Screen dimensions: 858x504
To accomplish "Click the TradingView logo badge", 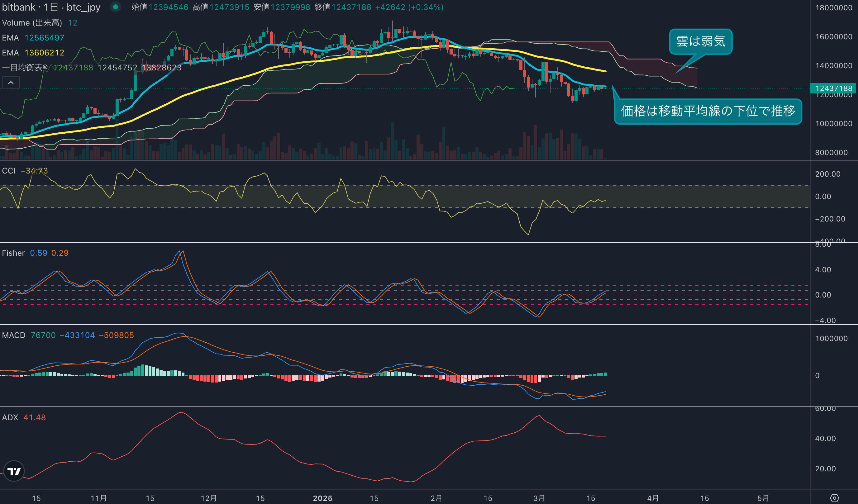I will 14,471.
